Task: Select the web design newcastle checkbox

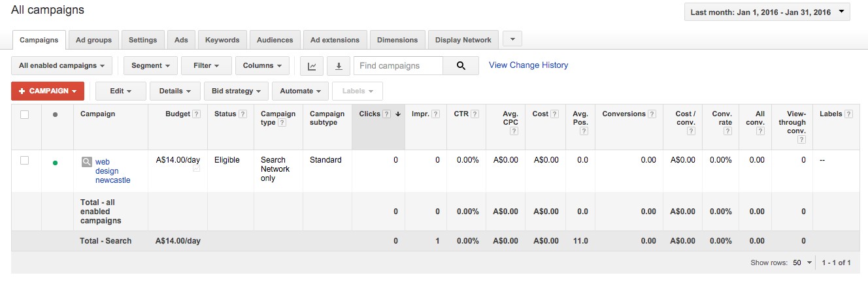Action: coord(25,160)
